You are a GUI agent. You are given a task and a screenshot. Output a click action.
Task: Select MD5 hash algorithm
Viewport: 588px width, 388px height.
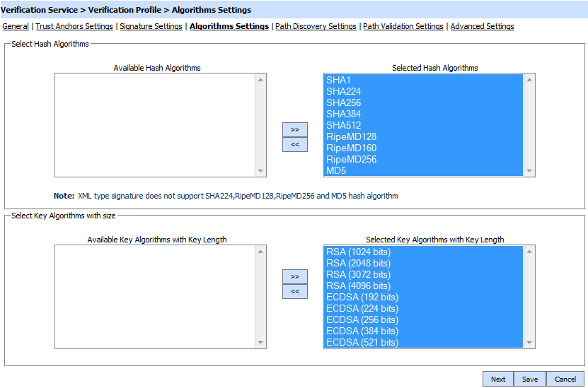coord(423,170)
